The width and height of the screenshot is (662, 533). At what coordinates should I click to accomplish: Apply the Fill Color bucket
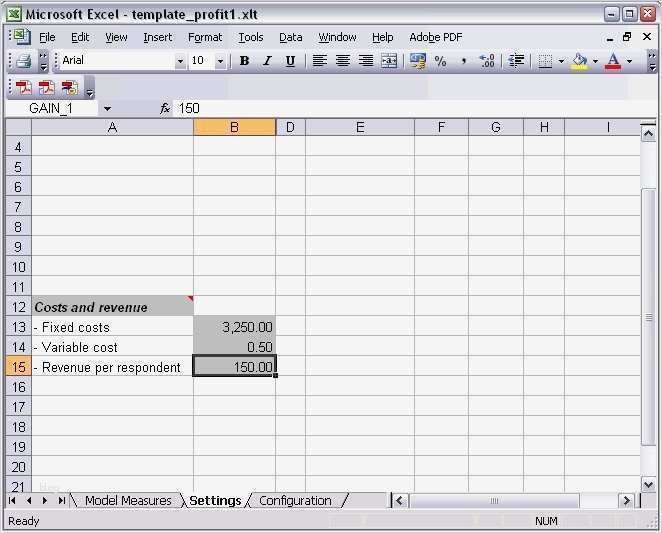580,62
